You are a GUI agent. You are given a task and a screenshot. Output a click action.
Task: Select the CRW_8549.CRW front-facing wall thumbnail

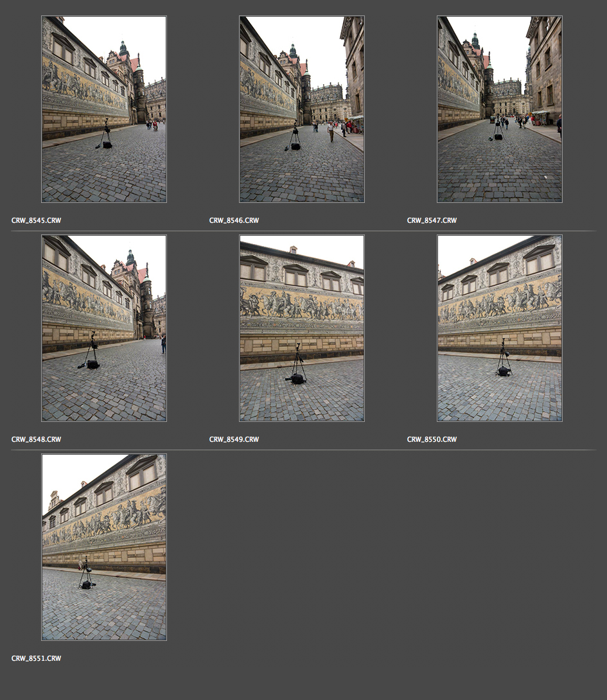tap(302, 328)
